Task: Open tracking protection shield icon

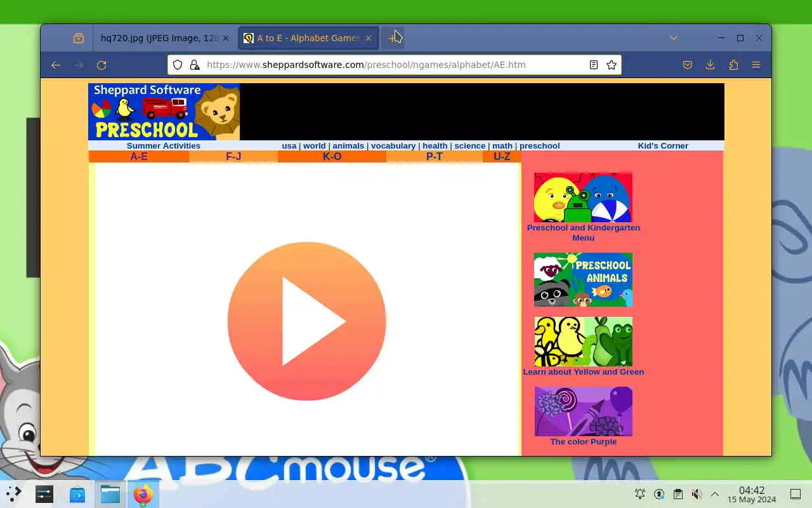Action: point(178,65)
